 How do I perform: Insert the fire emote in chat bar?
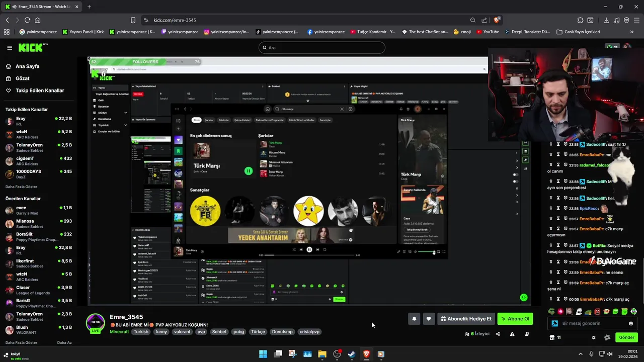click(560, 312)
